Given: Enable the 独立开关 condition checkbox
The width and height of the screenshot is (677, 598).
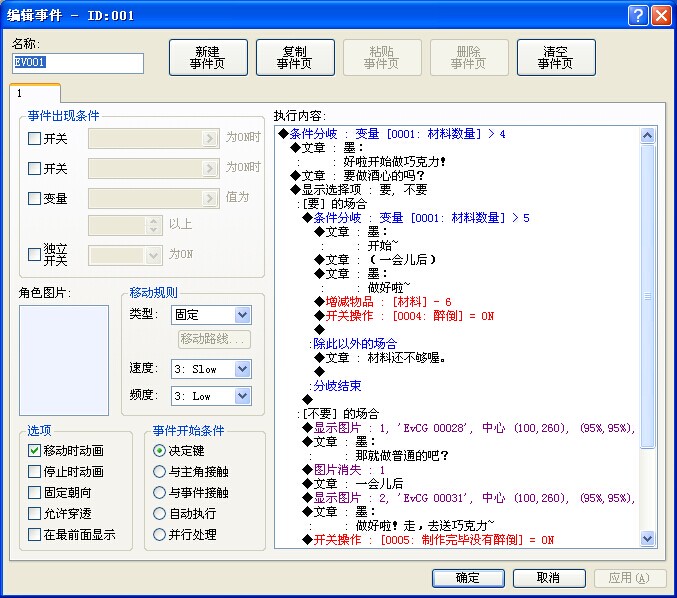Looking at the screenshot, I should (x=34, y=254).
